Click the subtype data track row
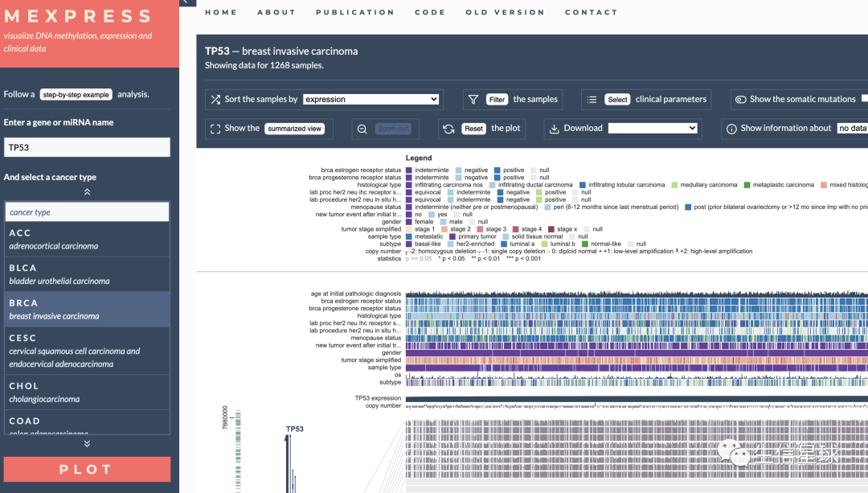868x493 pixels. coord(637,382)
